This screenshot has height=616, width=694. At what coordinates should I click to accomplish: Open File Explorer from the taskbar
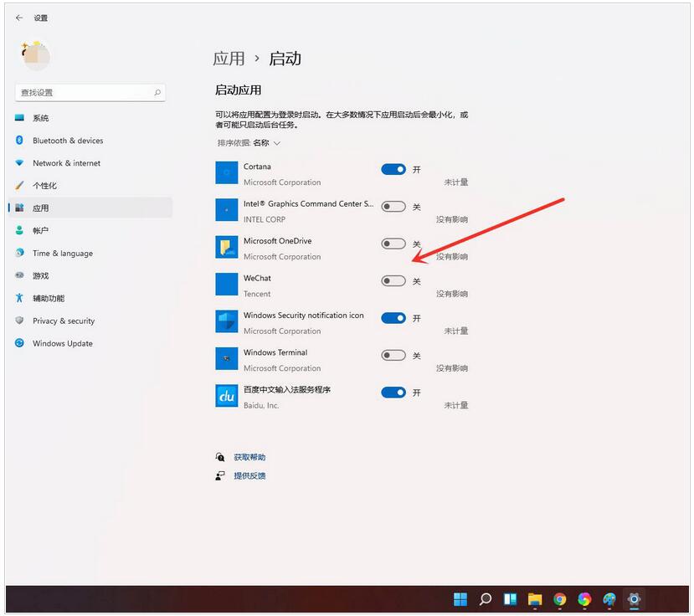(x=535, y=599)
